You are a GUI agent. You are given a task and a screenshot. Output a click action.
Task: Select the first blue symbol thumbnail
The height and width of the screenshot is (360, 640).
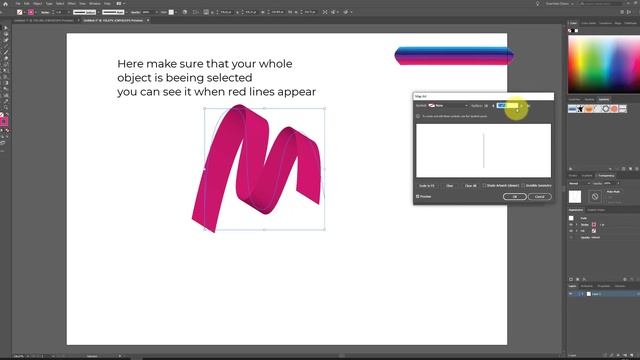coord(572,109)
